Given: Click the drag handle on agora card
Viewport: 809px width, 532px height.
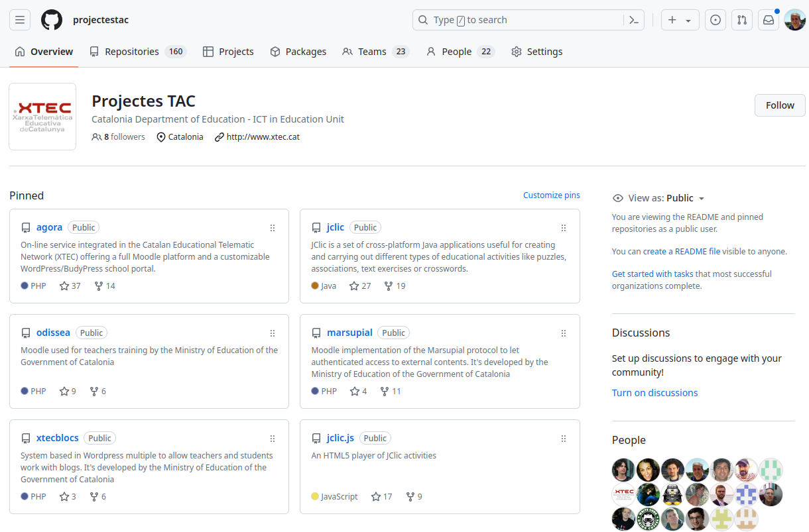Looking at the screenshot, I should coord(273,228).
